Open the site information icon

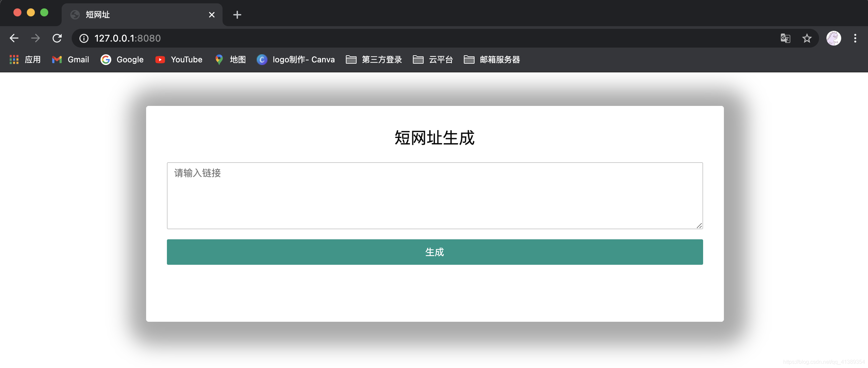pyautogui.click(x=84, y=39)
